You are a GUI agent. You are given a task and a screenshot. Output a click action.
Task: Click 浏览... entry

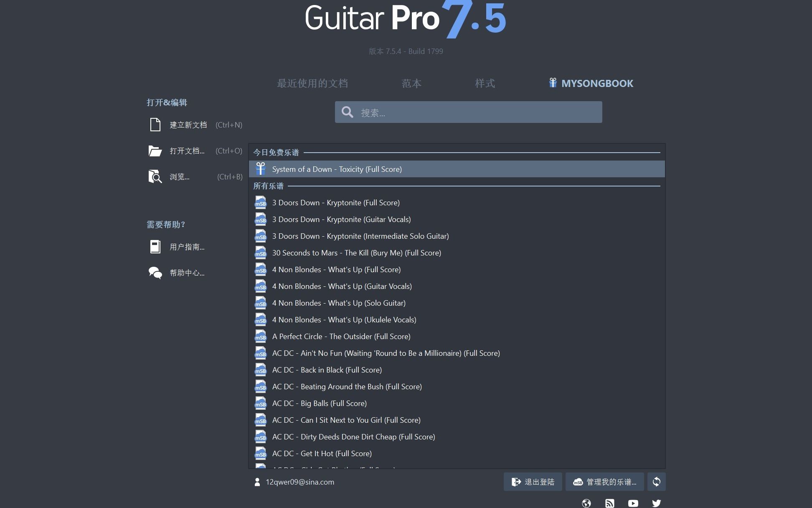coord(195,177)
